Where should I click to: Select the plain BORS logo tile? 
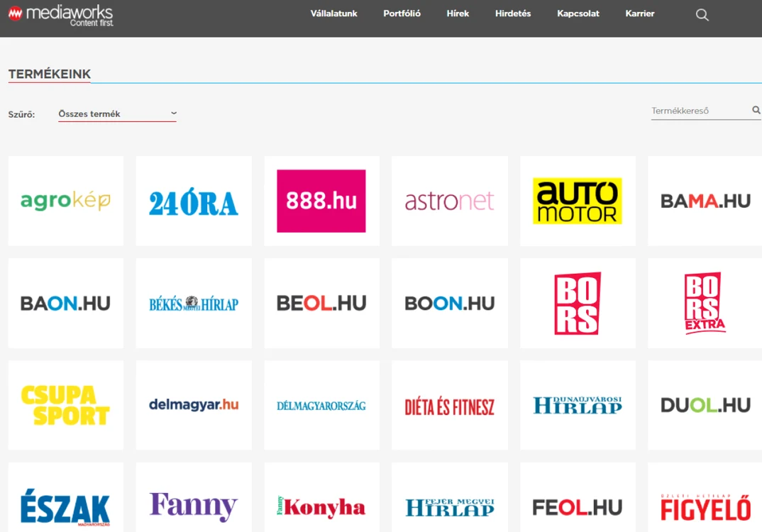(x=578, y=303)
